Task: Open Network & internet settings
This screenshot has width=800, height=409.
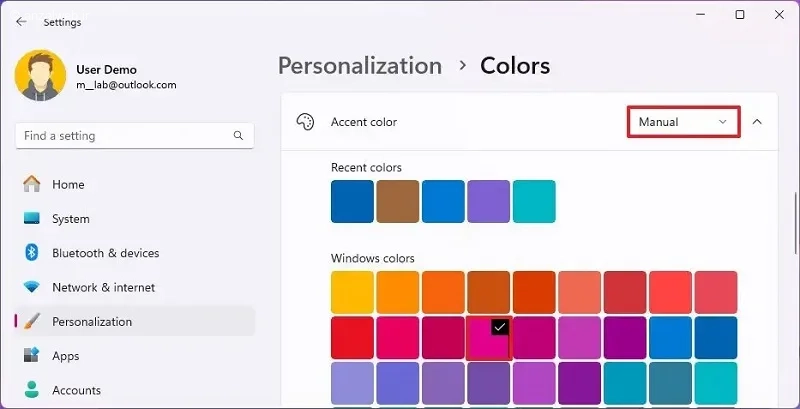Action: (x=135, y=287)
